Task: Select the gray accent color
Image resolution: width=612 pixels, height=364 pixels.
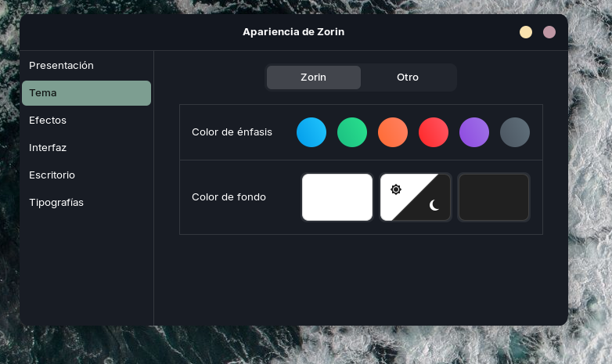Action: [515, 132]
